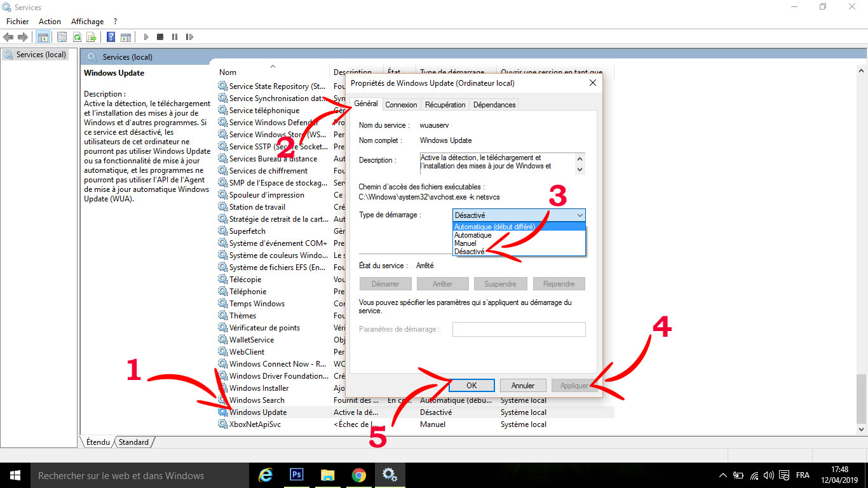Select the Superfetch service row

click(x=281, y=231)
